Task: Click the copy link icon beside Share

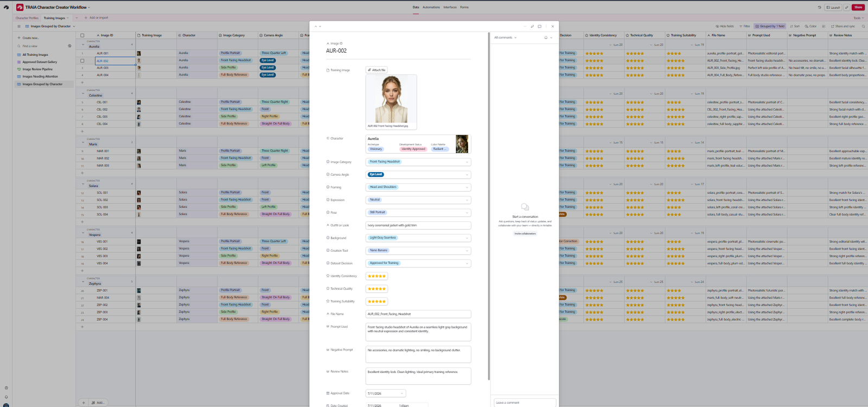Action: pos(846,7)
